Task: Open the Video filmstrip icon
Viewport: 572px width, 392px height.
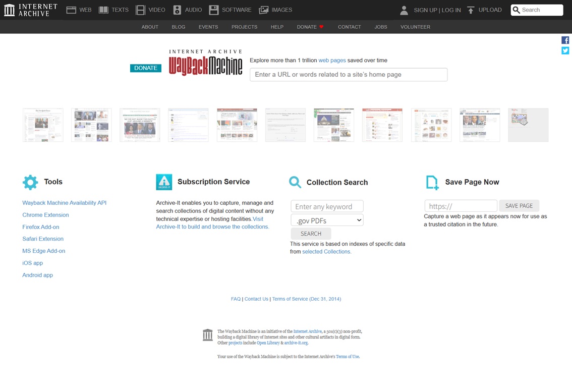Action: point(140,10)
